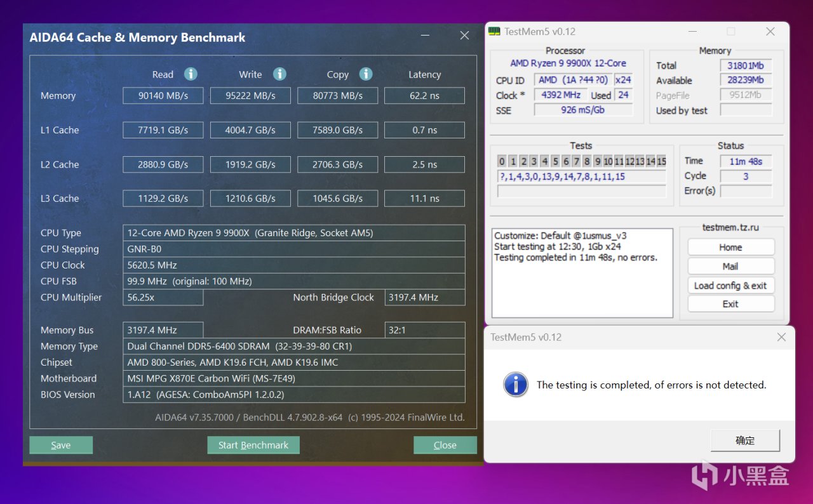Click the blue info icon in the completion dialog
This screenshot has height=504, width=813.
(x=516, y=385)
